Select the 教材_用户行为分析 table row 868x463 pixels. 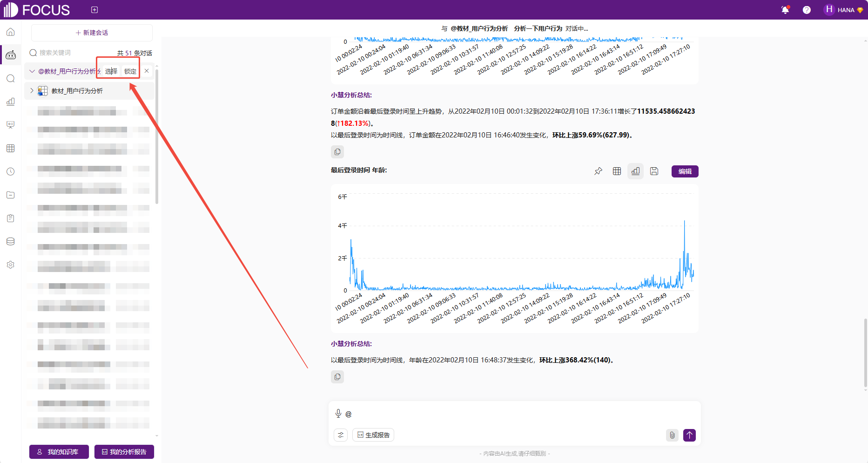89,91
